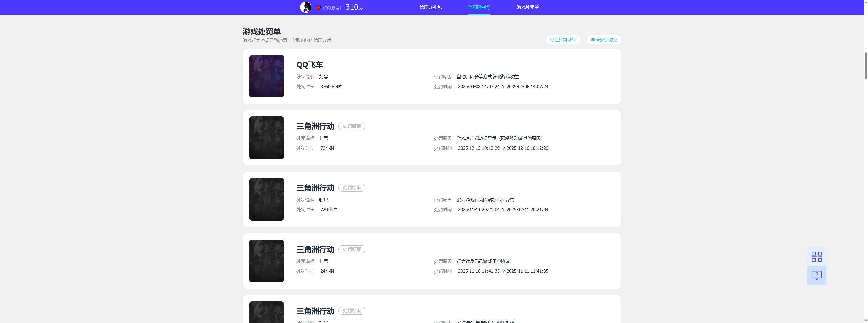Click the red heart icon beside QQ账号
868x323 pixels.
point(318,8)
